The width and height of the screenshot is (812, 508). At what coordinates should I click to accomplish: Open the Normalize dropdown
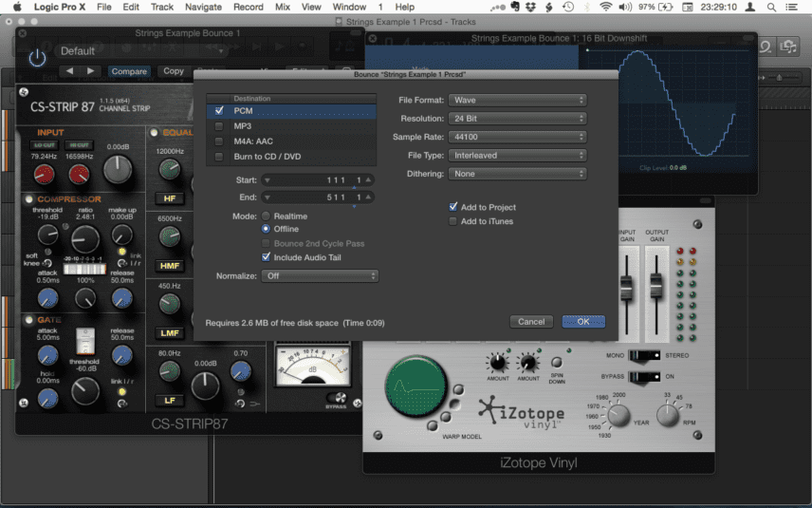(x=320, y=275)
